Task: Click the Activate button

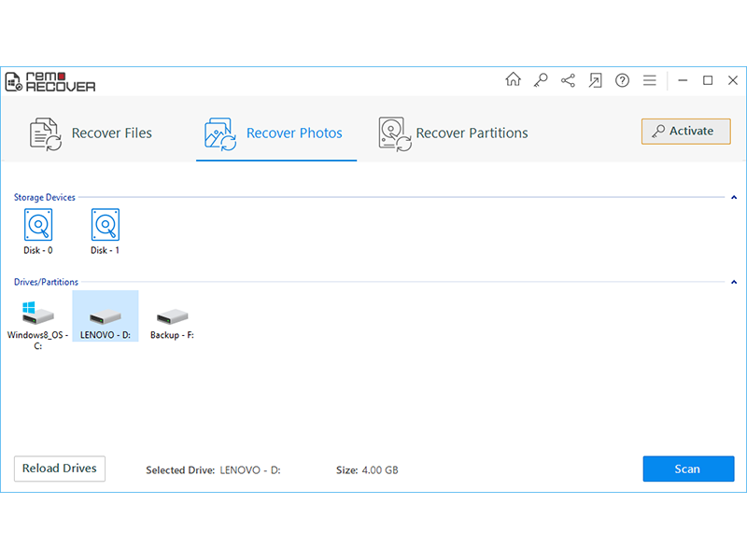Action: click(x=686, y=132)
